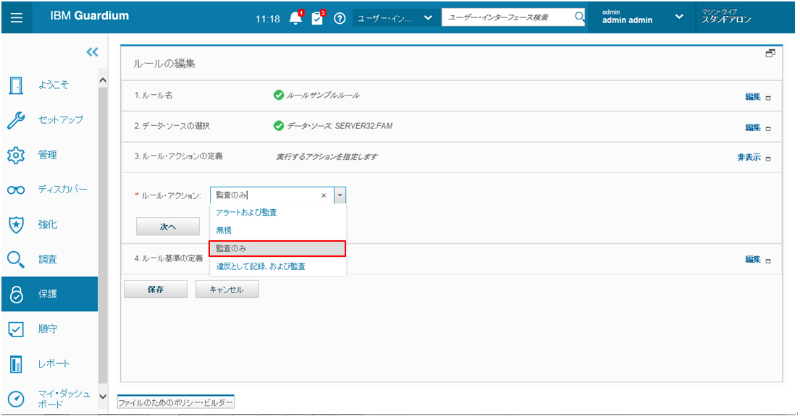The width and height of the screenshot is (800, 419).
Task: Click the 保存 (Save) button
Action: coord(155,289)
